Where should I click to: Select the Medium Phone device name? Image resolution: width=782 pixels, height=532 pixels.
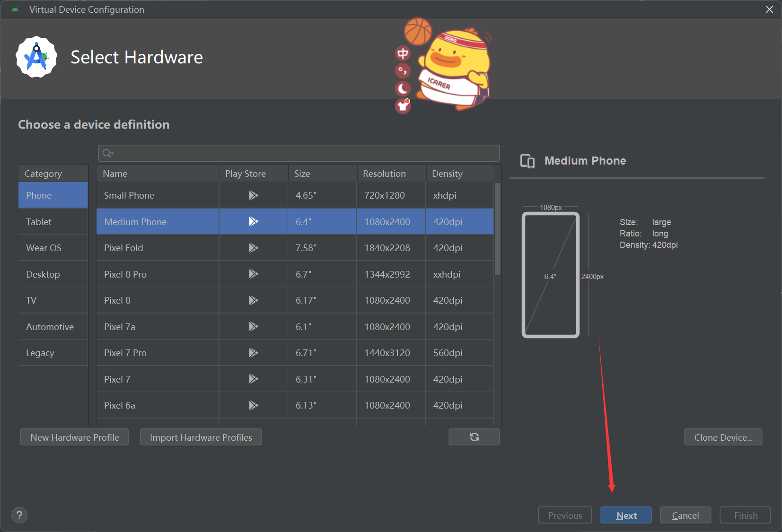point(135,222)
